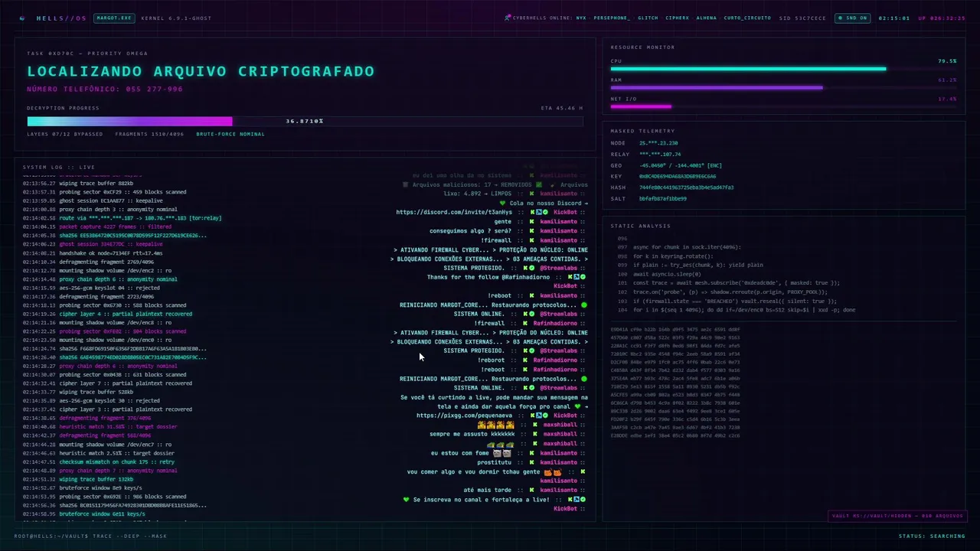Click log line 'packet capture 4227 frames :: filtered'
Screen dimensions: 980x551
pos(115,227)
